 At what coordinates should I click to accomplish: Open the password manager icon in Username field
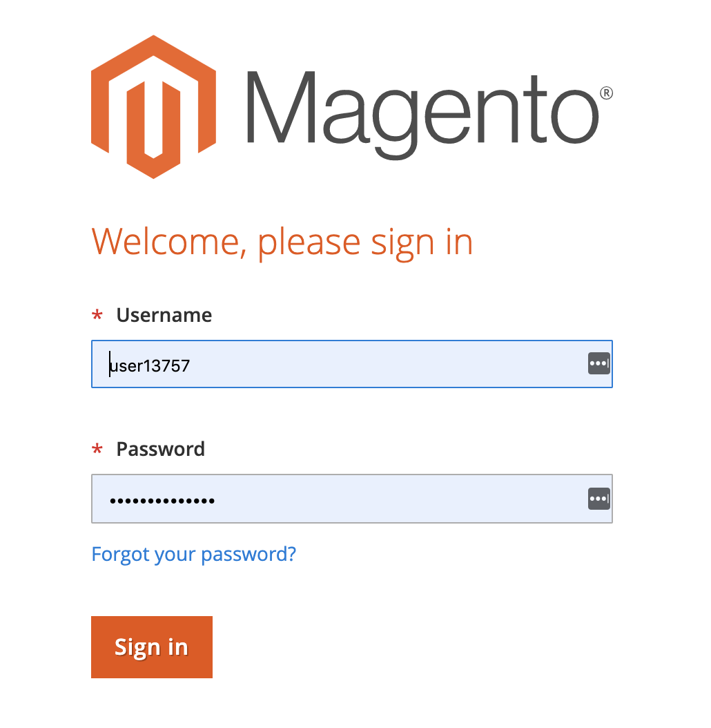click(598, 363)
